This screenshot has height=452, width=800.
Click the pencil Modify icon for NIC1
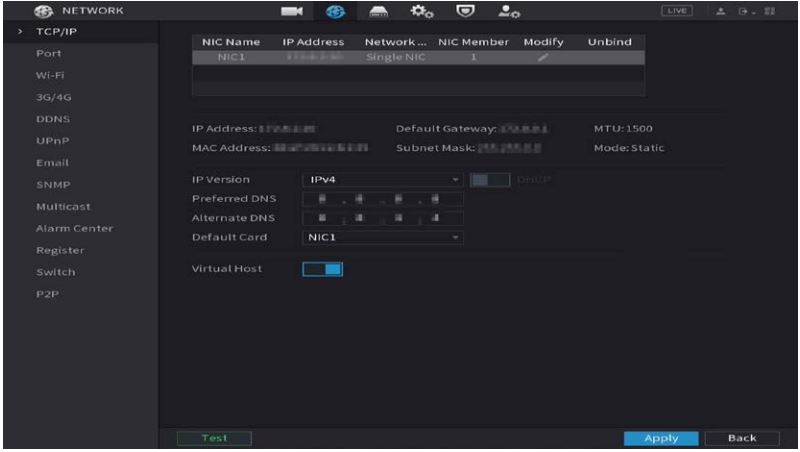[x=543, y=58]
